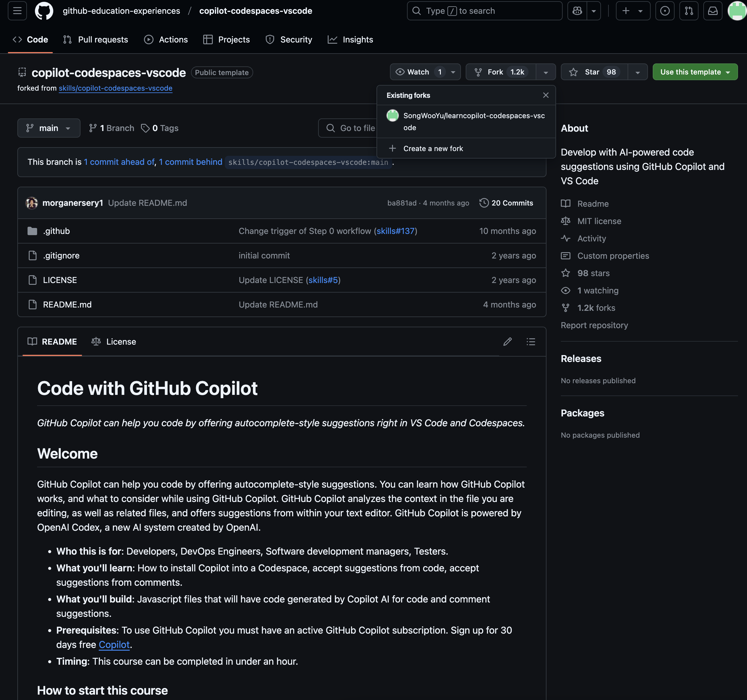The image size is (747, 700).
Task: Expand the main branch selector
Action: [49, 128]
